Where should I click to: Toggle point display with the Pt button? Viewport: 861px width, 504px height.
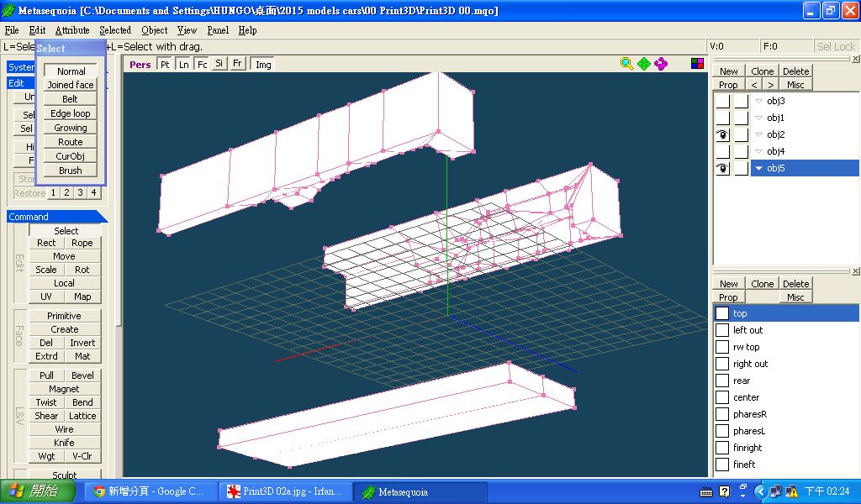165,65
